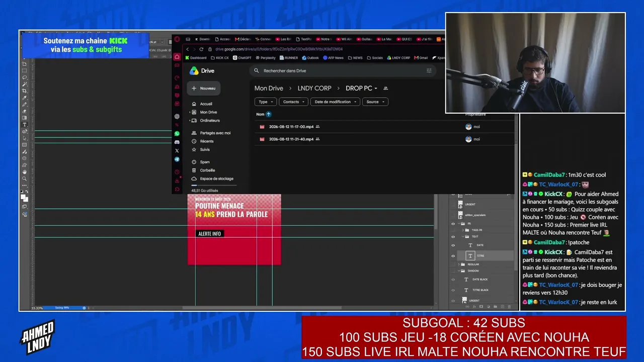Hide the TITRE text layer
Screen dimensions: 644x362
[453, 256]
